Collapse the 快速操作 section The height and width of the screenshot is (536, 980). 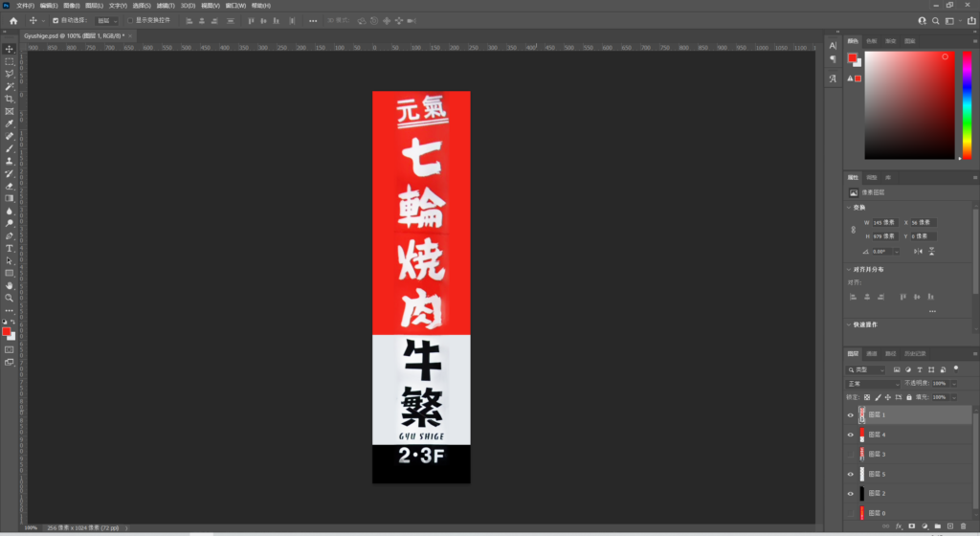(849, 324)
